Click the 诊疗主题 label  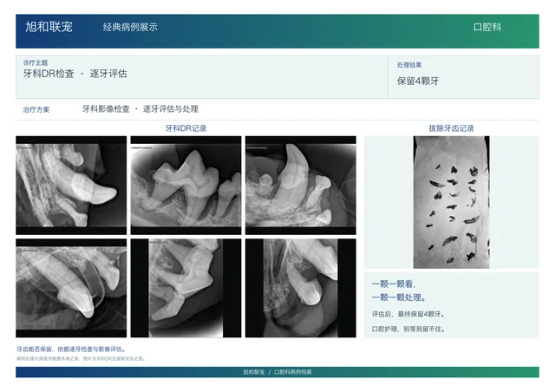[36, 62]
